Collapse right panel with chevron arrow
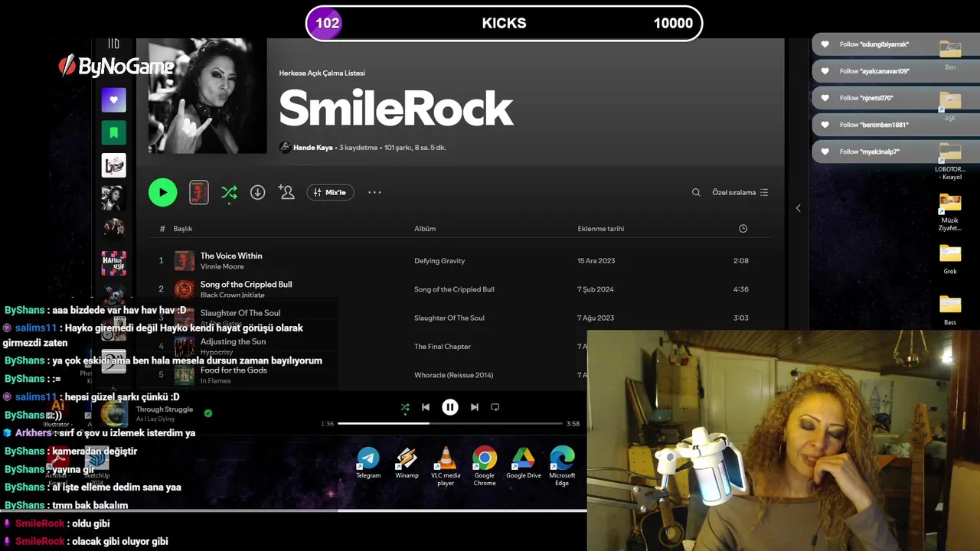 click(798, 208)
